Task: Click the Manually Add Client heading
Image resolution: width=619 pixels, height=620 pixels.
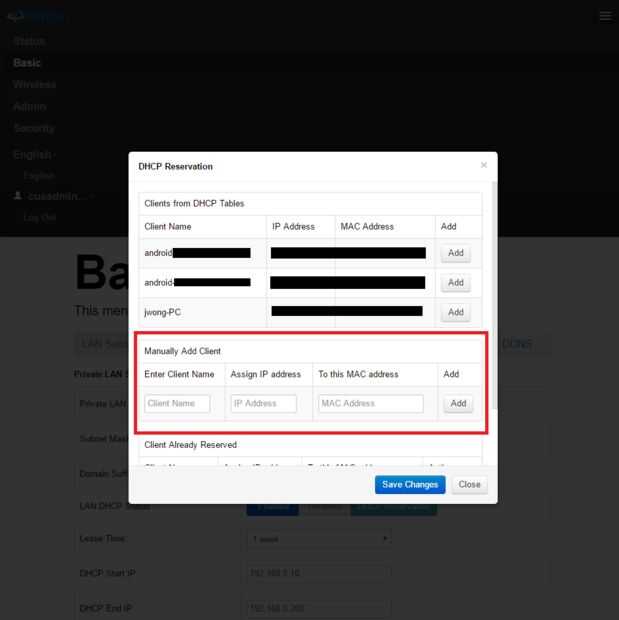Action: coord(182,351)
